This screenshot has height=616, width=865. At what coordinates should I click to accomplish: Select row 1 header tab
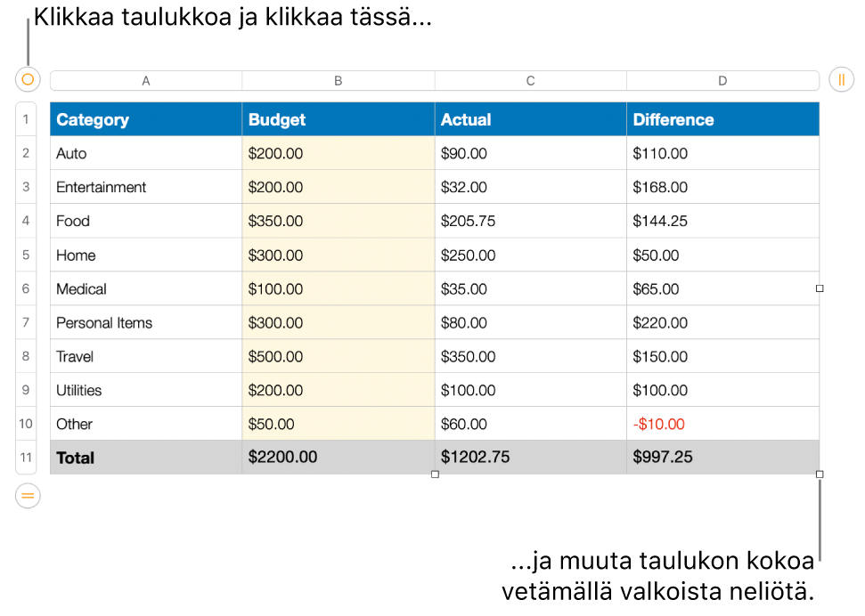[26, 119]
